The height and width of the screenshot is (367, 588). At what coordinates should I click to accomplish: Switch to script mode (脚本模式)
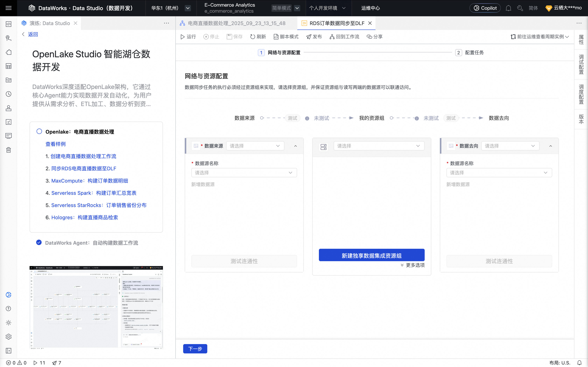(286, 37)
